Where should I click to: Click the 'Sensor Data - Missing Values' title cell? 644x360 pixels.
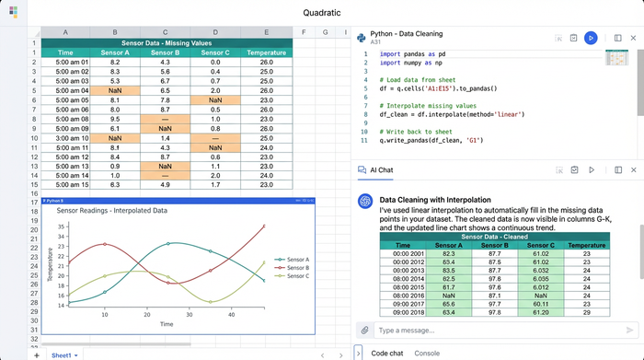167,42
